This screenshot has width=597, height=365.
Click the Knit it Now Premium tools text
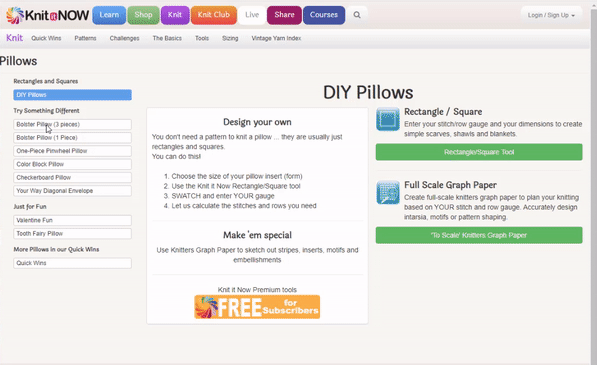click(x=257, y=290)
